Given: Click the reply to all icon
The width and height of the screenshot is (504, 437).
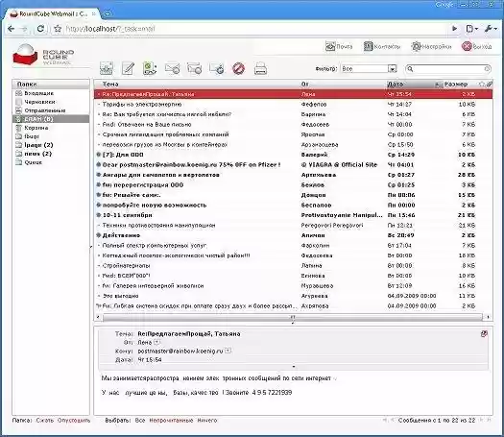Looking at the screenshot, I should [195, 68].
